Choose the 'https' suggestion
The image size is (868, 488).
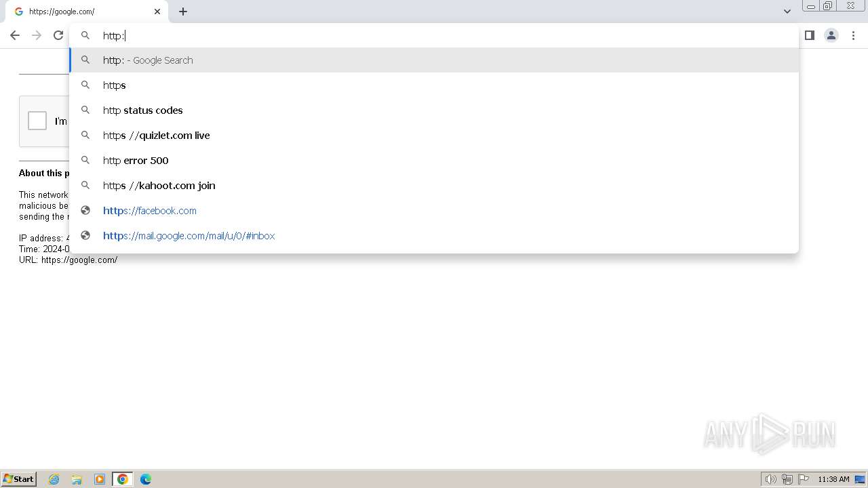click(x=434, y=85)
